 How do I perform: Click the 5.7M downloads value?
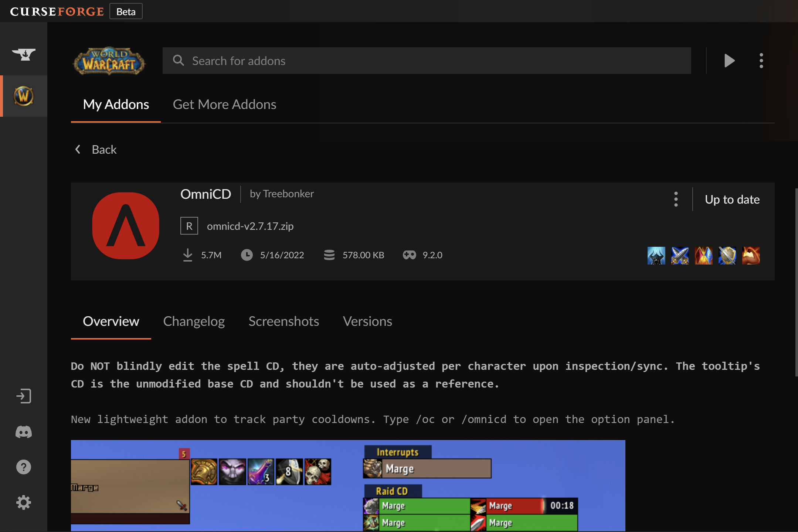(x=211, y=255)
